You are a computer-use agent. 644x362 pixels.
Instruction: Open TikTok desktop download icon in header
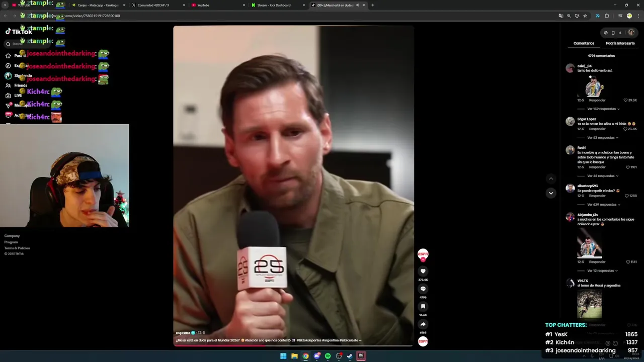(620, 33)
